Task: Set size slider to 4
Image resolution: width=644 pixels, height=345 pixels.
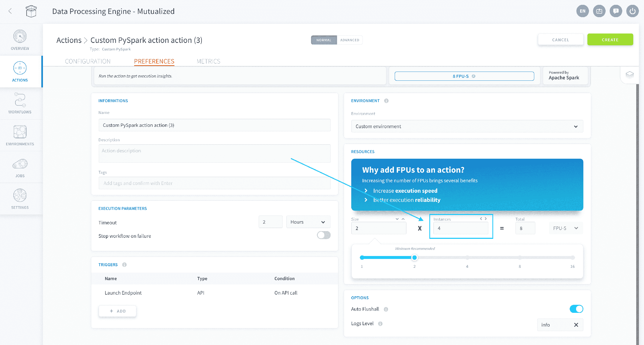Action: tap(467, 258)
